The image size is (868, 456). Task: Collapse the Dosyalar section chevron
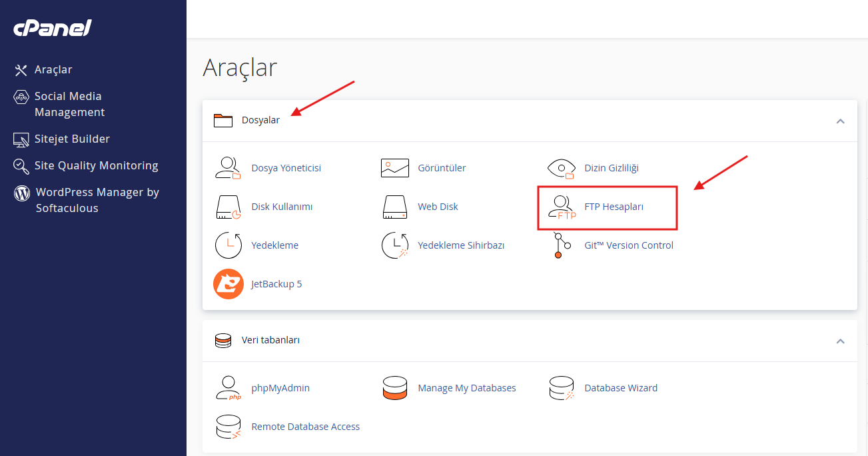pyautogui.click(x=840, y=121)
